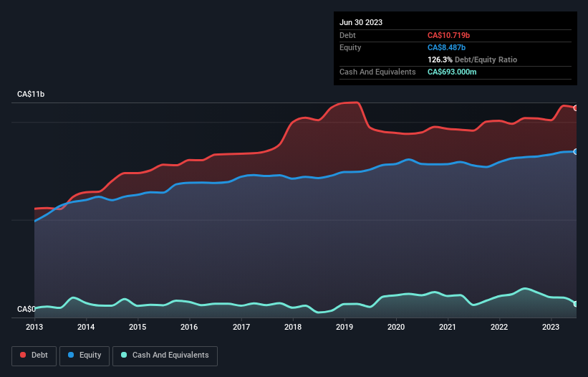
Task: Toggle Cash And Equivalents legend button
Action: tap(165, 355)
